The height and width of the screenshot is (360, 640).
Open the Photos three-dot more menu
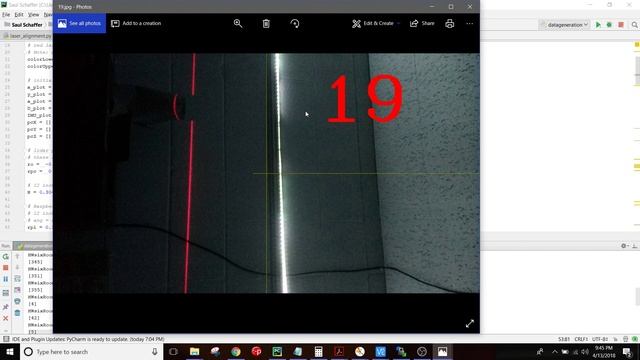point(470,24)
